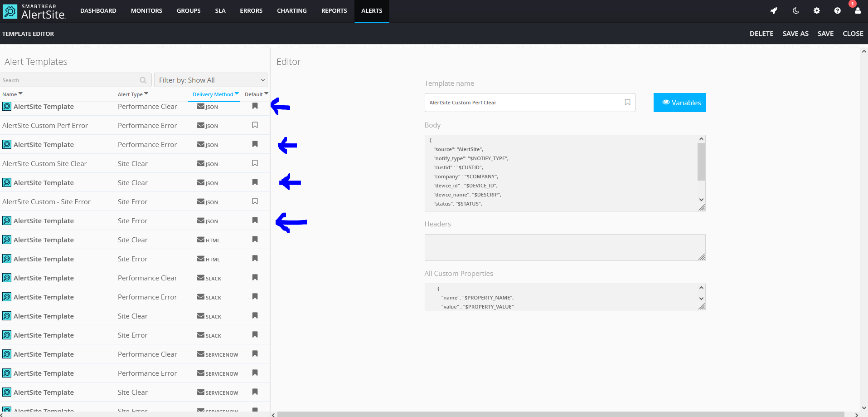868x417 pixels.
Task: Click the rocket icon in top bar
Action: pyautogui.click(x=774, y=10)
